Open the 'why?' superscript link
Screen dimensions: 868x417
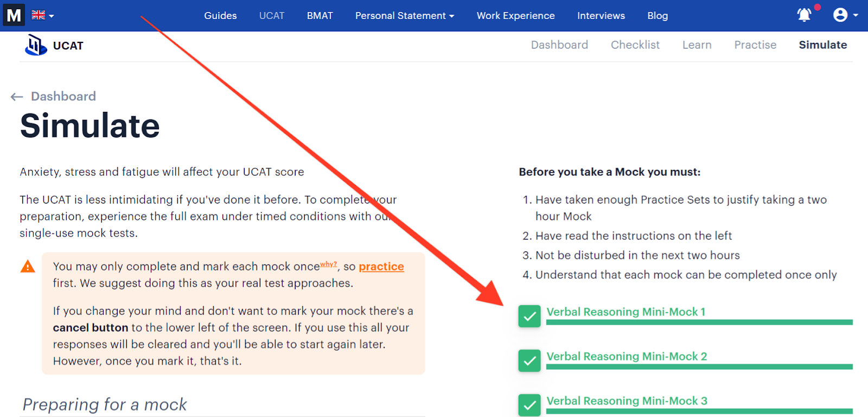point(328,264)
